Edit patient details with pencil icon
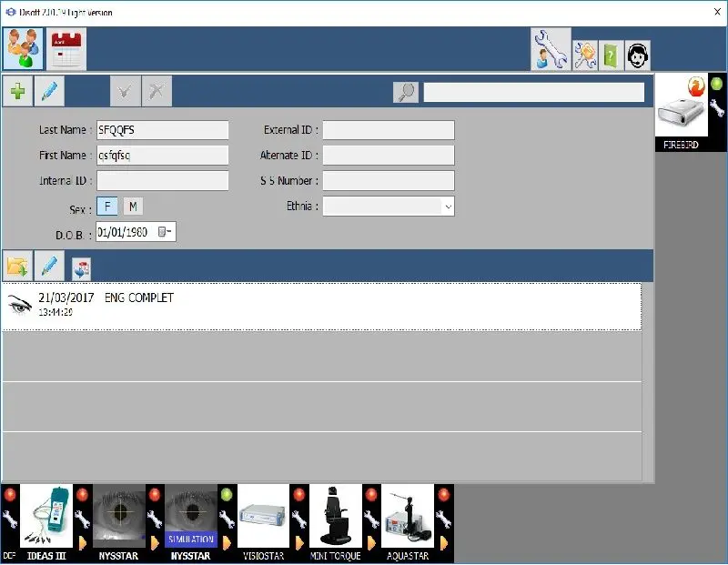The image size is (728, 565). (x=49, y=91)
